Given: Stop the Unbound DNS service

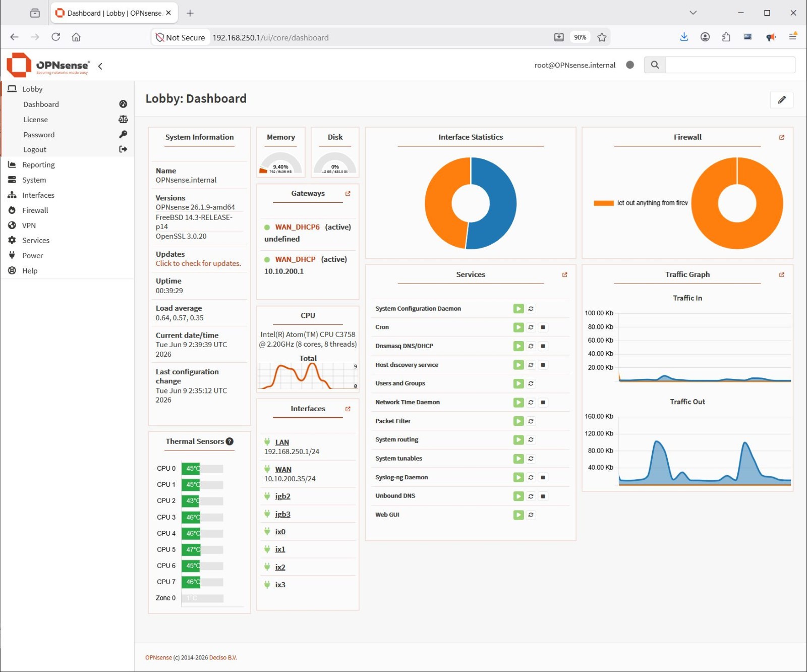Looking at the screenshot, I should point(543,496).
